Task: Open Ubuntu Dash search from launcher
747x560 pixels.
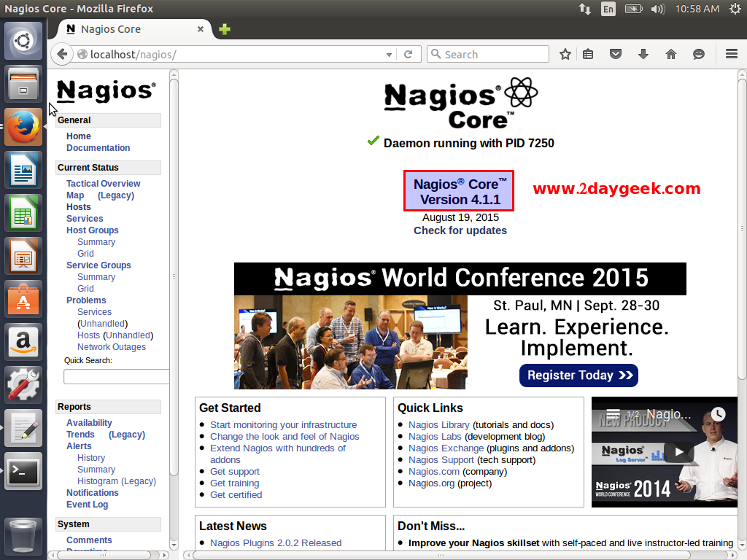Action: (23, 41)
